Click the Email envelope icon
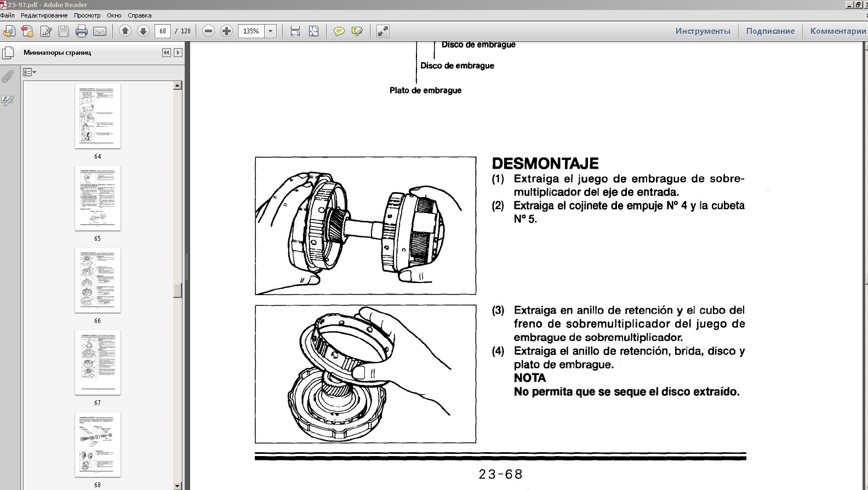The image size is (868, 490). click(x=100, y=31)
